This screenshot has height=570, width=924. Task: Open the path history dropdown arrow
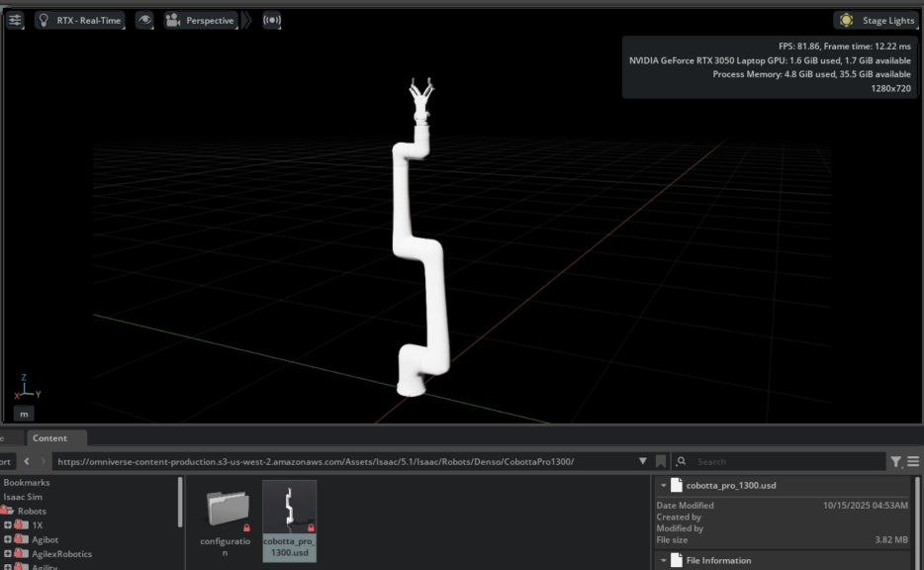[643, 461]
